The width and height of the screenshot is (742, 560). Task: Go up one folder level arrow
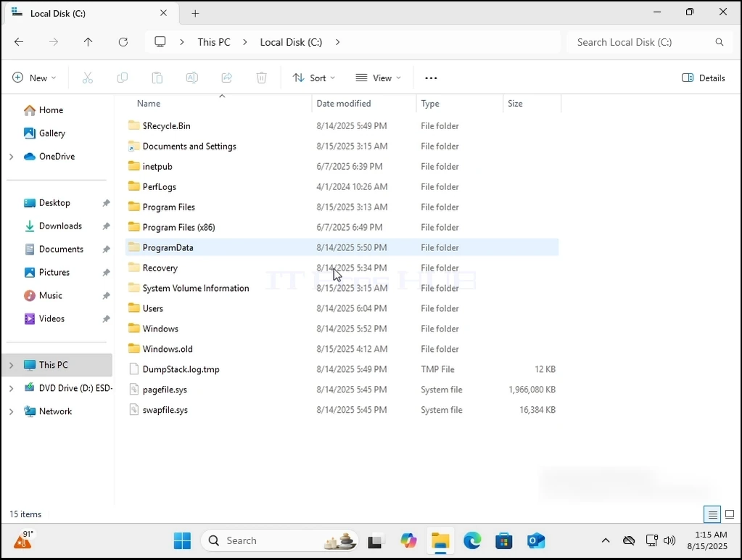click(x=88, y=42)
